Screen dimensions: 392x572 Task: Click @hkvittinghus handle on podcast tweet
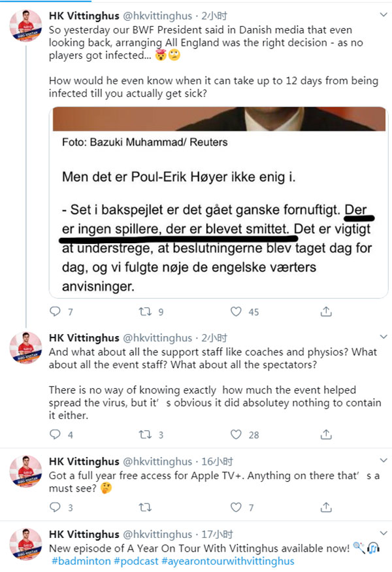[x=157, y=534]
